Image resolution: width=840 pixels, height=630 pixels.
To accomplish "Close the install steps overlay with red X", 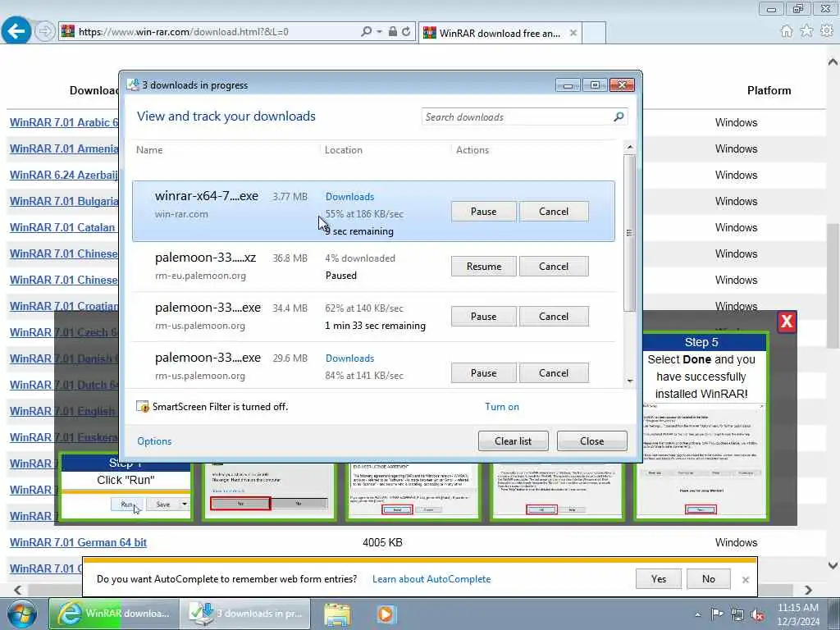I will pos(787,322).
